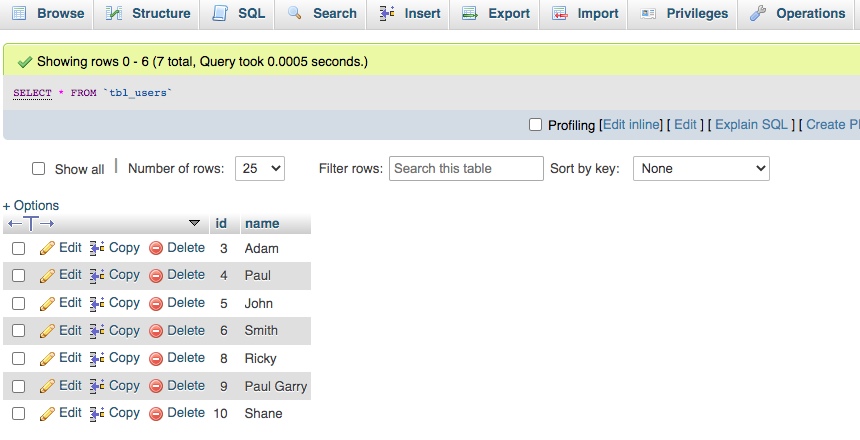This screenshot has height=440, width=860.
Task: Go to the Search tab
Action: tap(322, 13)
